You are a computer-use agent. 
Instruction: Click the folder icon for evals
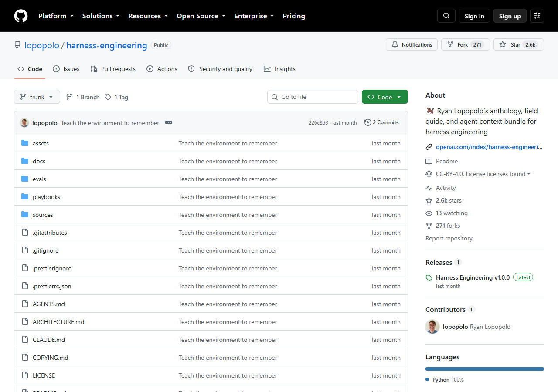(x=25, y=179)
